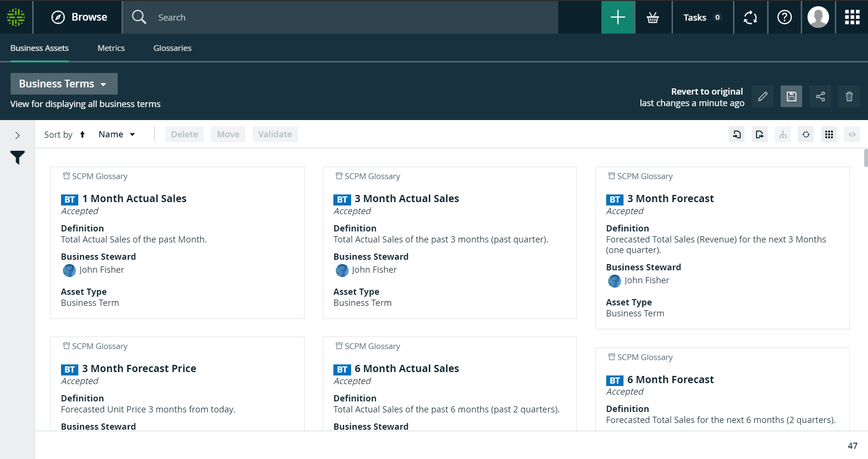The image size is (868, 459).
Task: Share the current view
Action: tap(820, 97)
